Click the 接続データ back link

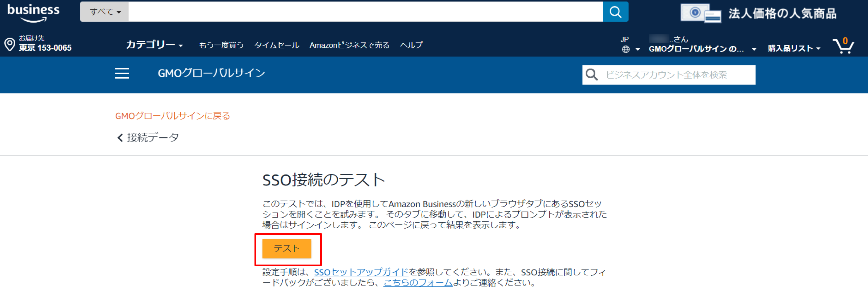click(x=153, y=137)
